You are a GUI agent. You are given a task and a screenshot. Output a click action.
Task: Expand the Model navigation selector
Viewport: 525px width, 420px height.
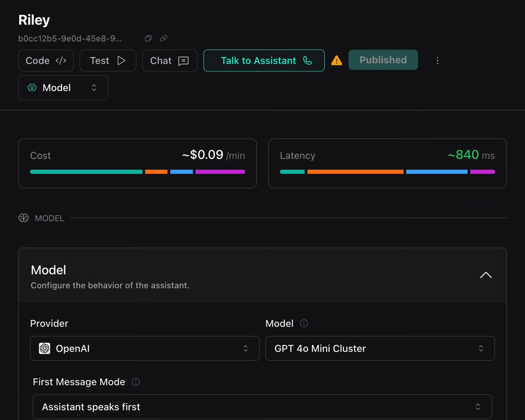(x=63, y=87)
